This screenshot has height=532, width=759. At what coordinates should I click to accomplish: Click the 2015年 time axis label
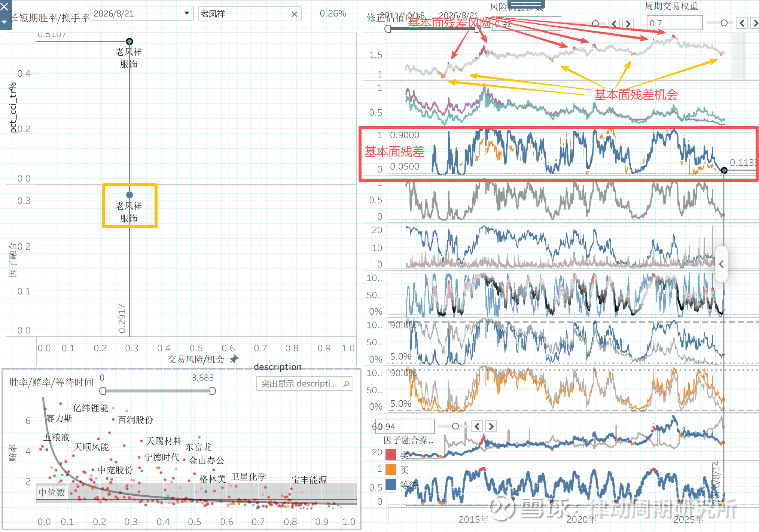pyautogui.click(x=473, y=519)
